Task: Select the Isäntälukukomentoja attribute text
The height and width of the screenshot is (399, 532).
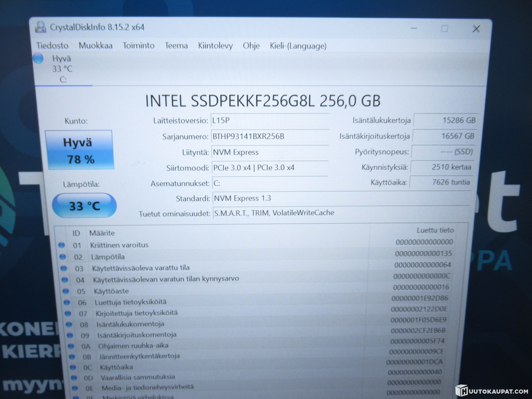Action: click(x=130, y=324)
